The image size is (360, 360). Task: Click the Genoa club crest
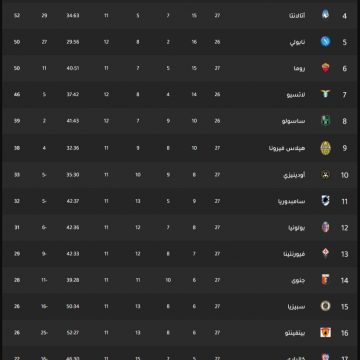pyautogui.click(x=325, y=280)
